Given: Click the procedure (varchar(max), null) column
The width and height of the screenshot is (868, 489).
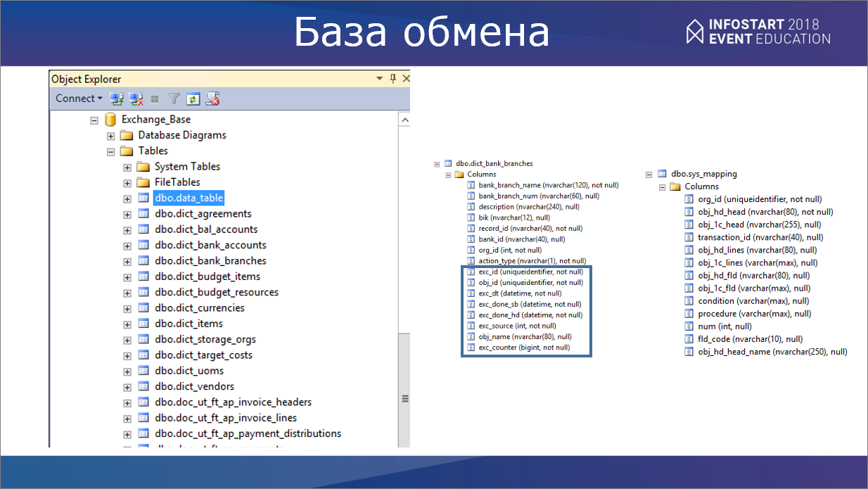Looking at the screenshot, I should click(x=754, y=314).
